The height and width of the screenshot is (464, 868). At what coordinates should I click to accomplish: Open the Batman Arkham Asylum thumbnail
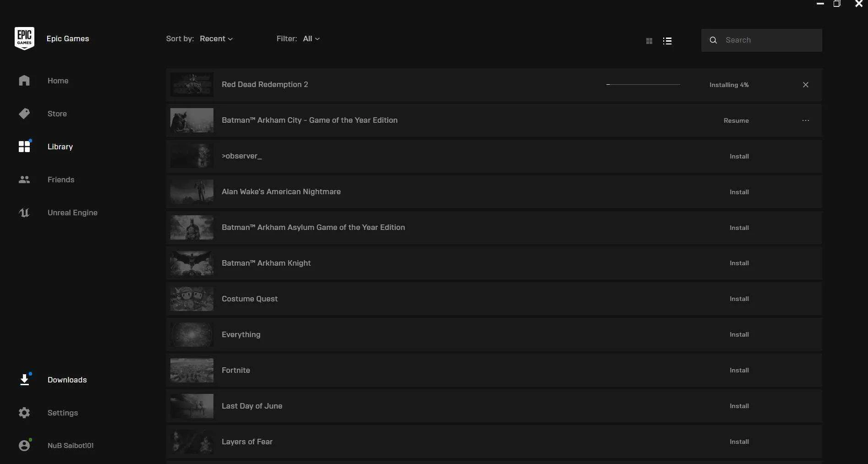(192, 227)
